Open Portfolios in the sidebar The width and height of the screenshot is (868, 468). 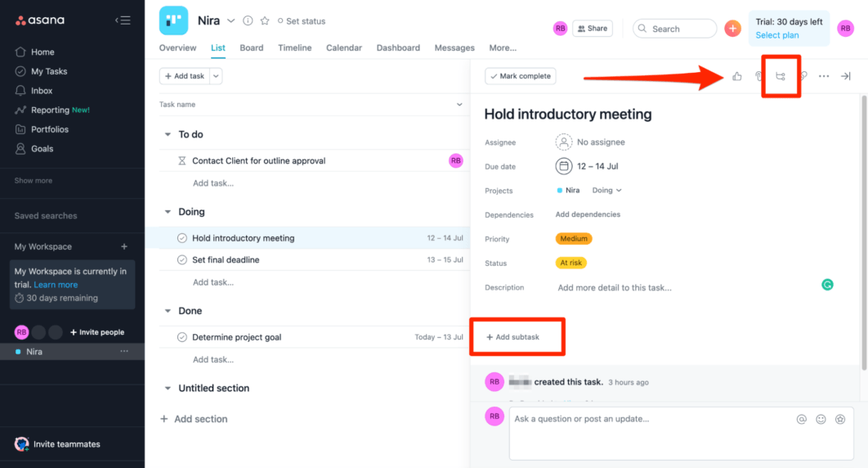(x=42, y=129)
